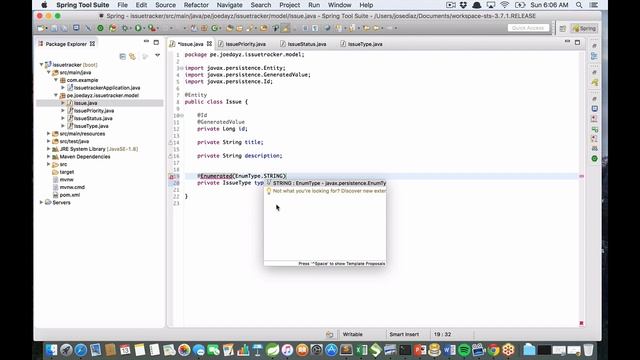Open Terminal from the Dock
The width and height of the screenshot is (640, 360).
[405, 350]
